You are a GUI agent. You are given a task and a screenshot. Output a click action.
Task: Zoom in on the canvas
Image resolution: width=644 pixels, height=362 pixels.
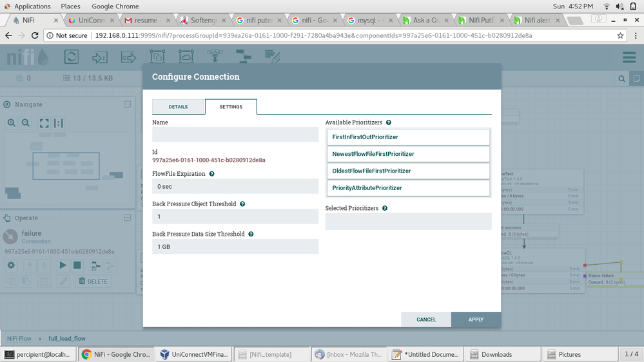click(x=12, y=123)
